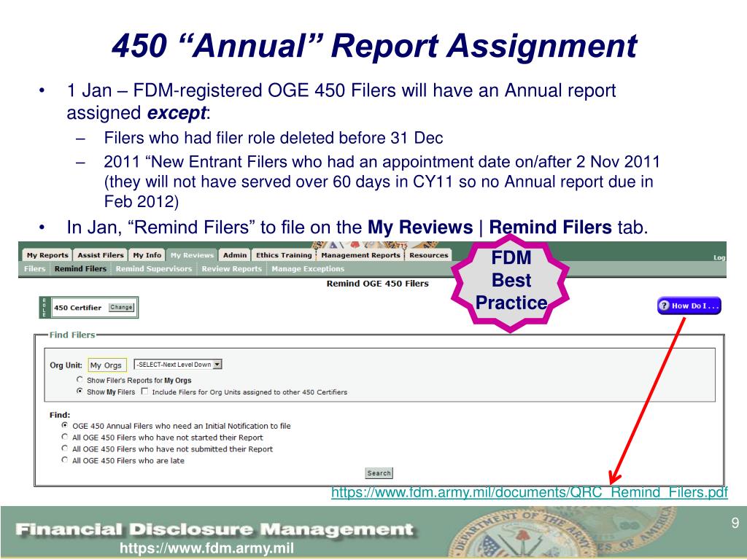This screenshot has width=747, height=560.
Task: Click the https://www.fdm.army.mil footer text
Action: point(206,548)
